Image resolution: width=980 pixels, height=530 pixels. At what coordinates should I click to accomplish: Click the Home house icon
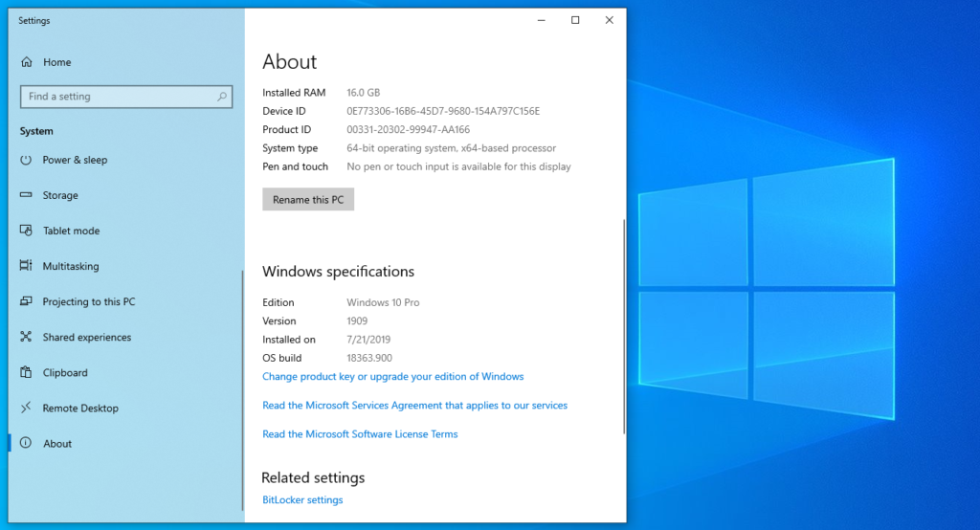26,62
